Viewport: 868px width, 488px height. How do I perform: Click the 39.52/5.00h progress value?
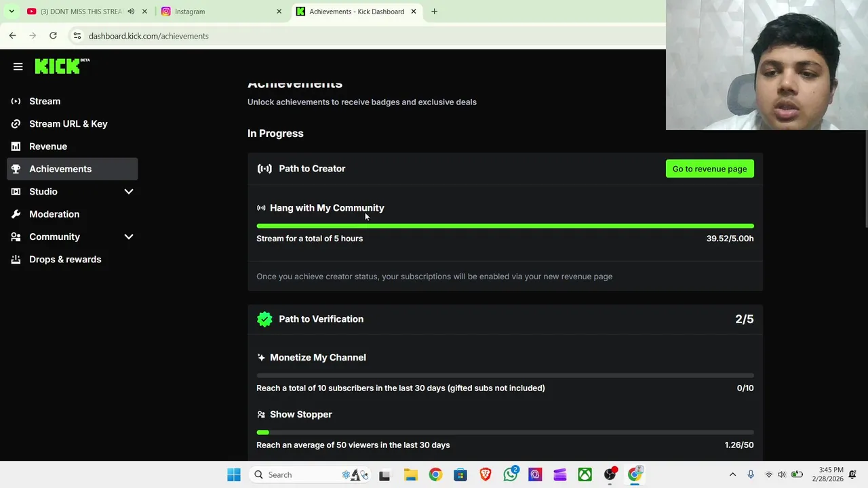coord(730,239)
